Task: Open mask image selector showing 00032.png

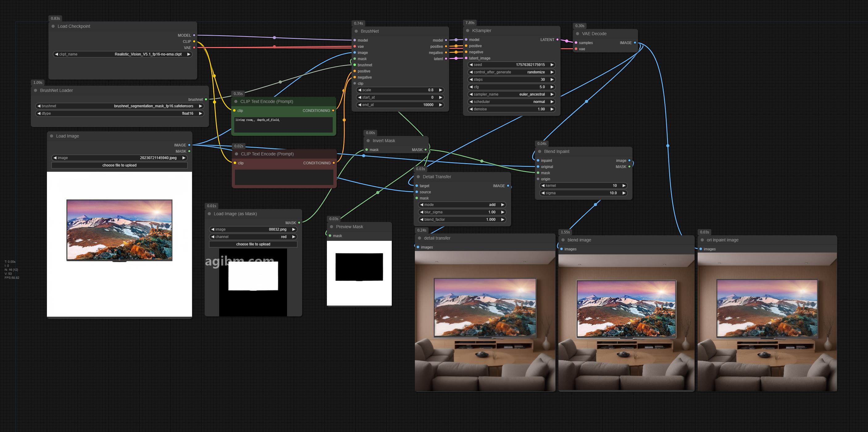Action: coord(253,229)
